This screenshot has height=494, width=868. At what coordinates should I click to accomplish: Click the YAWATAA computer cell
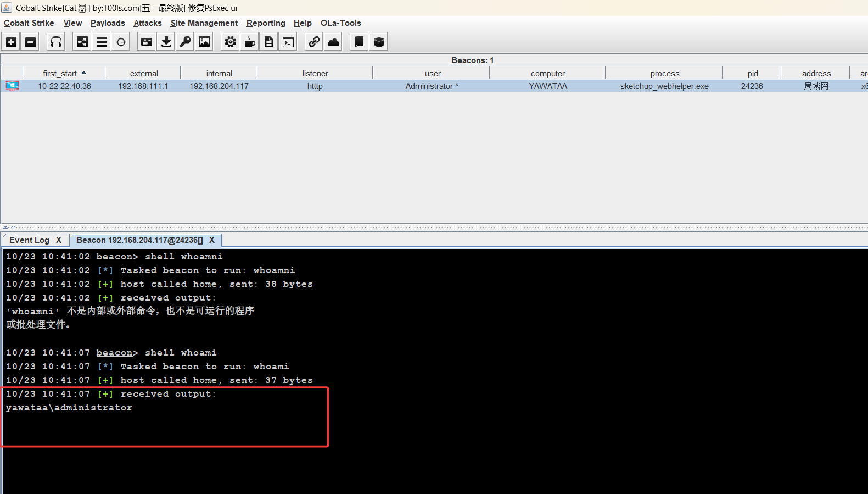pyautogui.click(x=548, y=86)
